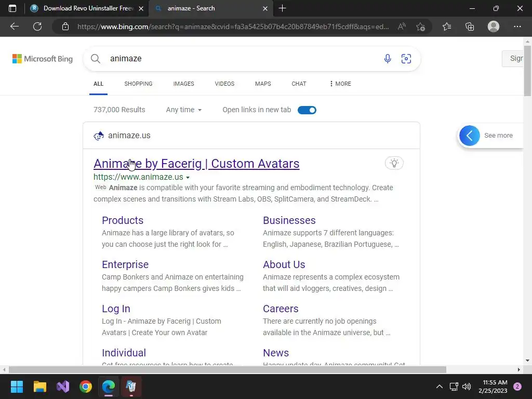The height and width of the screenshot is (399, 532).
Task: Go to Microsoft Bing home logo
Action: click(43, 59)
